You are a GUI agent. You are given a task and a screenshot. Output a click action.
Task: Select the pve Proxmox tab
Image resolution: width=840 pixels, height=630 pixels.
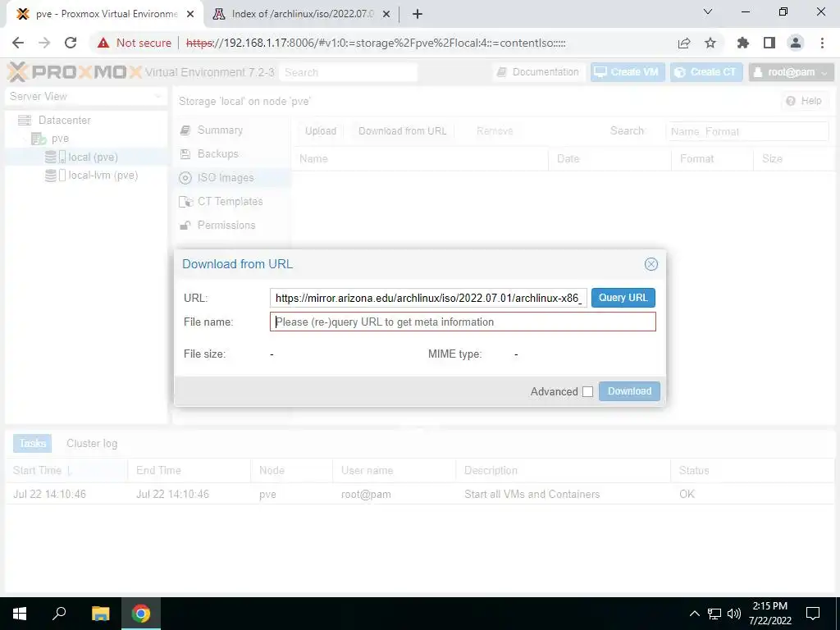[x=106, y=14]
